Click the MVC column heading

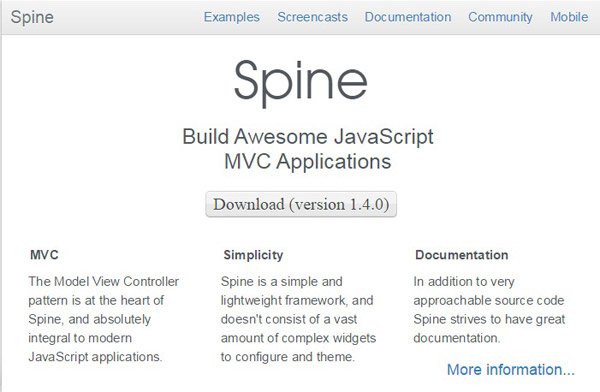(x=44, y=255)
